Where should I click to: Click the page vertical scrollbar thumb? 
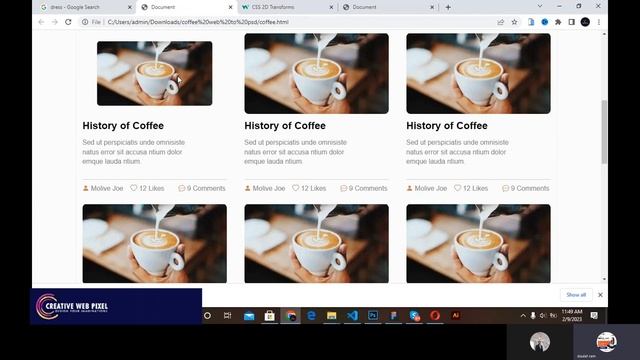(x=604, y=132)
